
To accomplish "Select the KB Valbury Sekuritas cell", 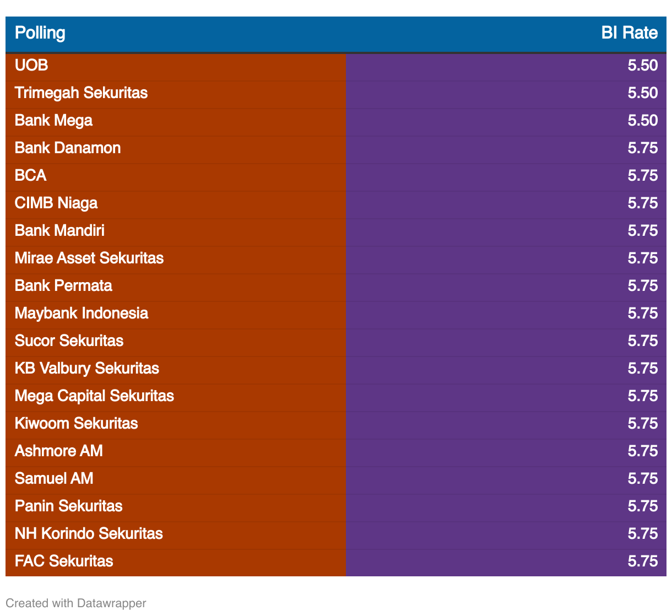I will click(x=87, y=368).
